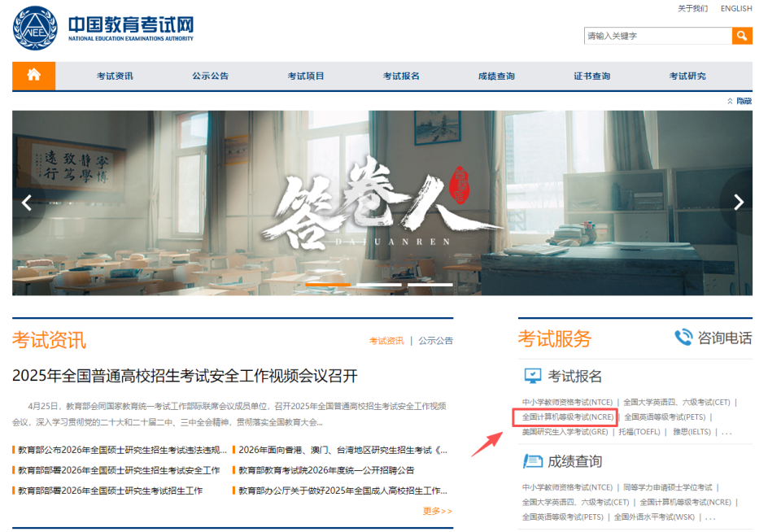The height and width of the screenshot is (532, 781).
Task: Open 全国大学英语四、六级考试(CET) score query link
Action: (x=576, y=502)
